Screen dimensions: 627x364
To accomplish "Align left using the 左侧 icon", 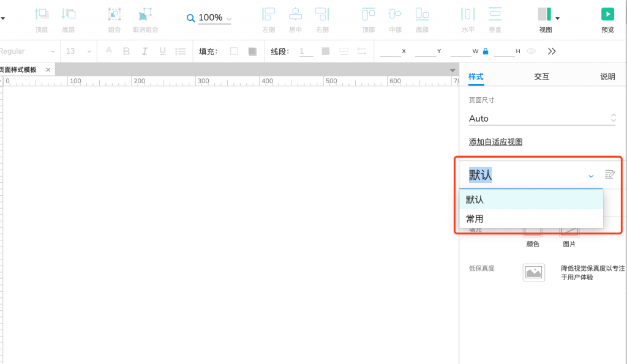I will pos(268,14).
